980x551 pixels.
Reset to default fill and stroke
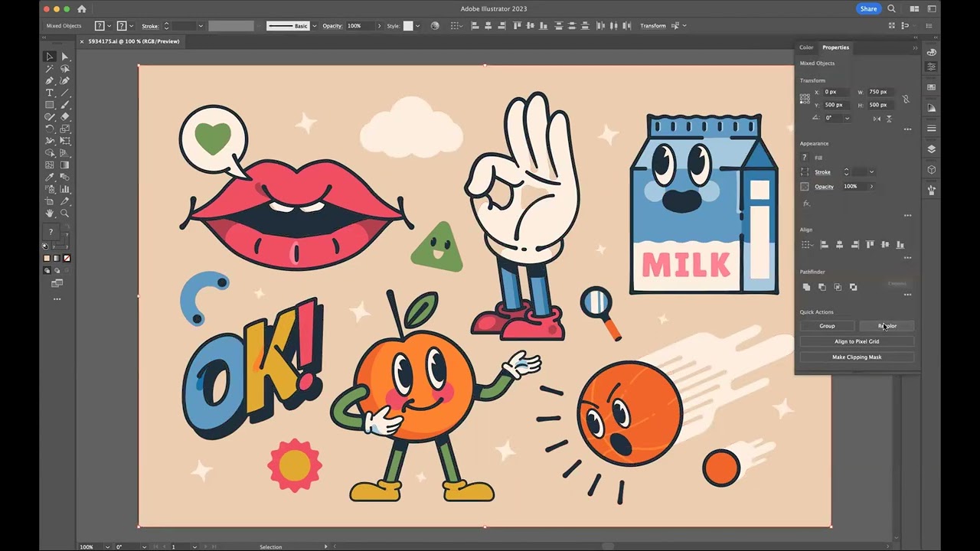44,246
